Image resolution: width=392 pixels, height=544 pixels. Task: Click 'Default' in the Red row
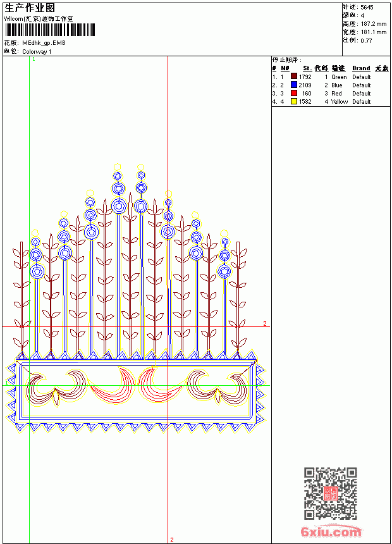click(362, 94)
